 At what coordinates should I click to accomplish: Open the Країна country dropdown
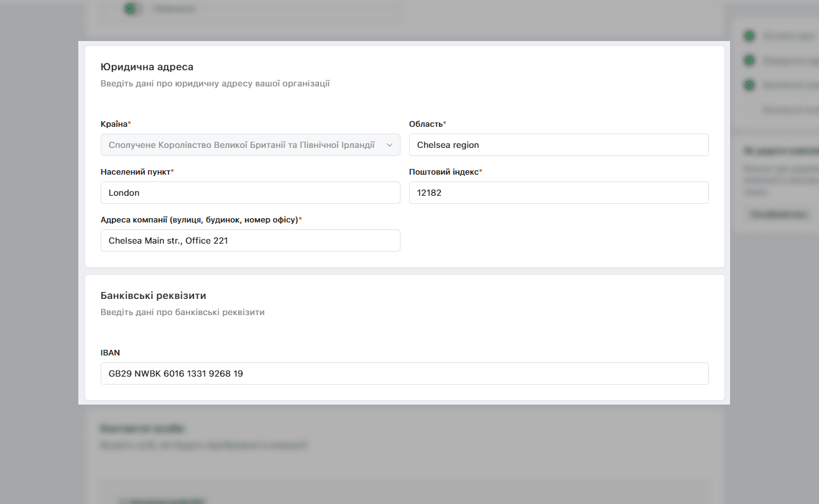(x=250, y=145)
